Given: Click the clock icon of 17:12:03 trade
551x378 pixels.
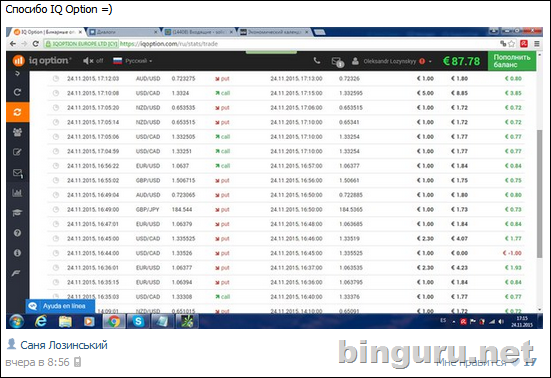Looking at the screenshot, I should coord(56,78).
